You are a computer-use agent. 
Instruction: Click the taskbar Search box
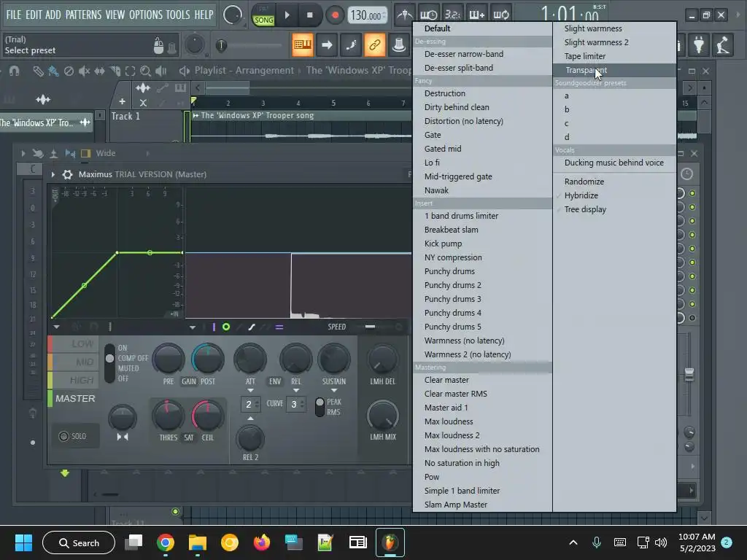pyautogui.click(x=79, y=542)
